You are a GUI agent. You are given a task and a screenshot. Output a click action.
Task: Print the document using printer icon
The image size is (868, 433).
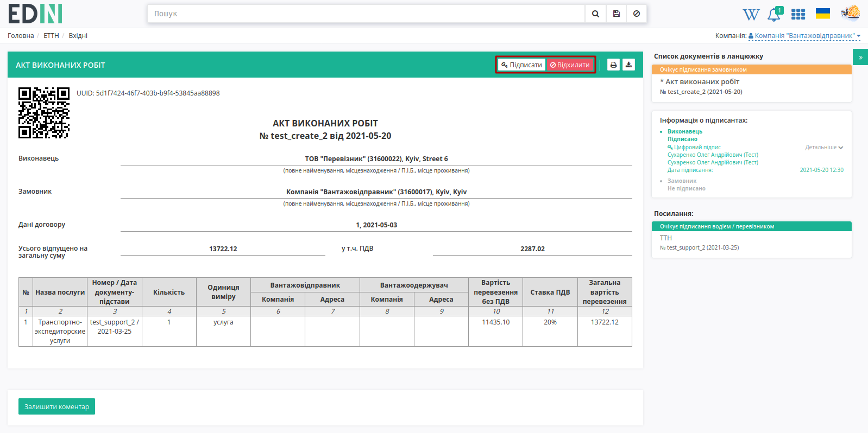[x=613, y=65]
